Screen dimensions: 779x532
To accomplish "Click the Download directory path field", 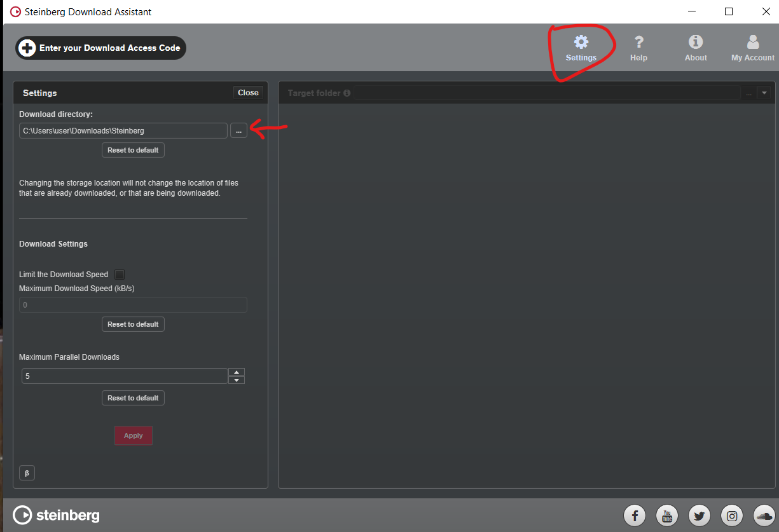I will (123, 130).
